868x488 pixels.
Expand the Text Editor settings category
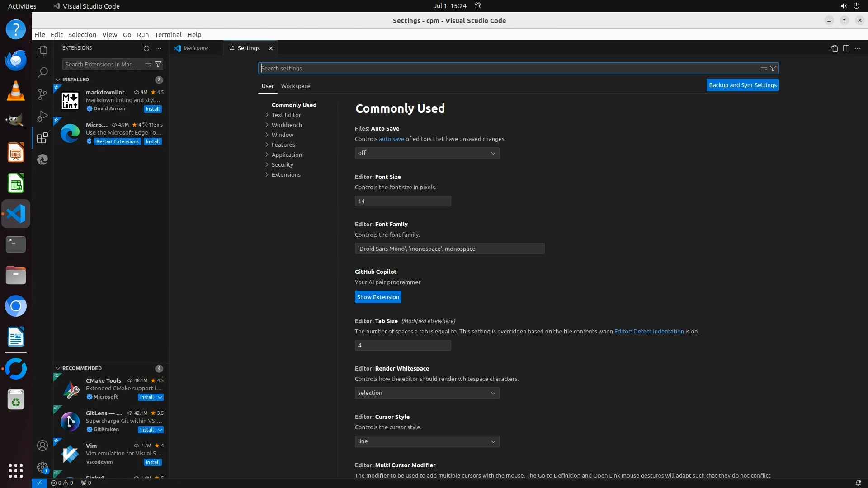pyautogui.click(x=286, y=115)
